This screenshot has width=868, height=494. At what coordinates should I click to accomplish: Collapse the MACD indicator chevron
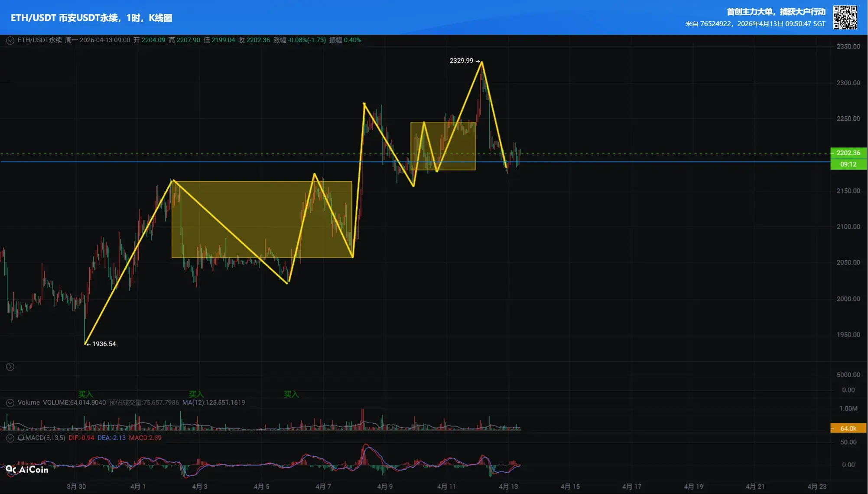click(10, 438)
